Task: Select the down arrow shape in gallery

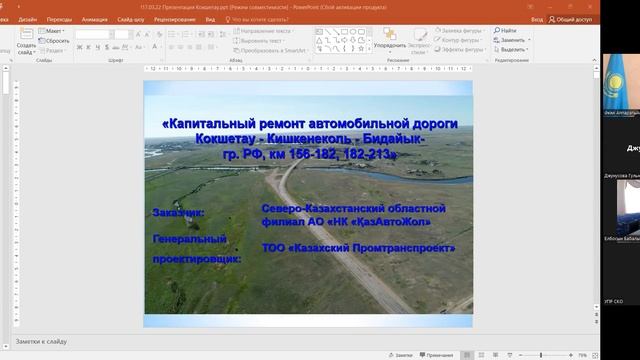Action: (x=353, y=40)
